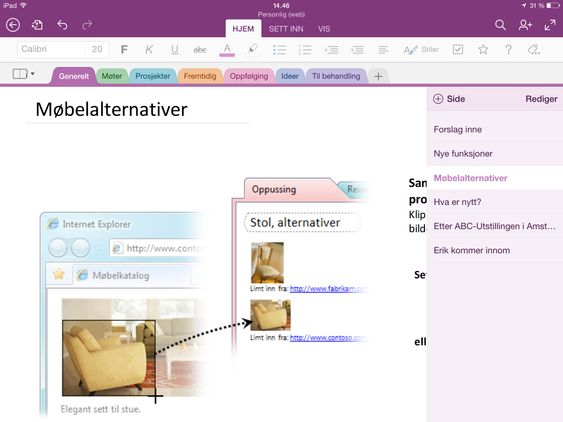
Task: Add a new page with Side button
Action: point(449,99)
